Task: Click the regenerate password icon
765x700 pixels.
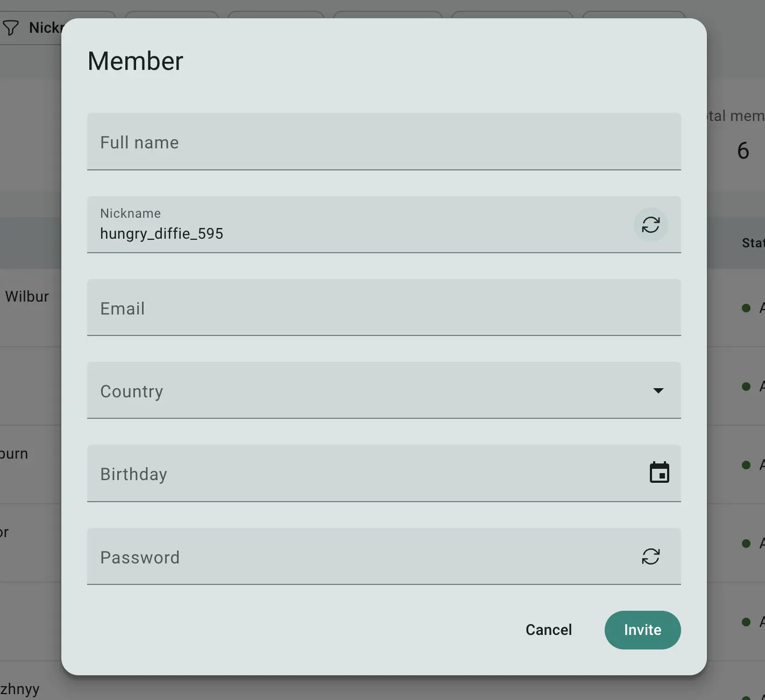Action: pos(651,556)
